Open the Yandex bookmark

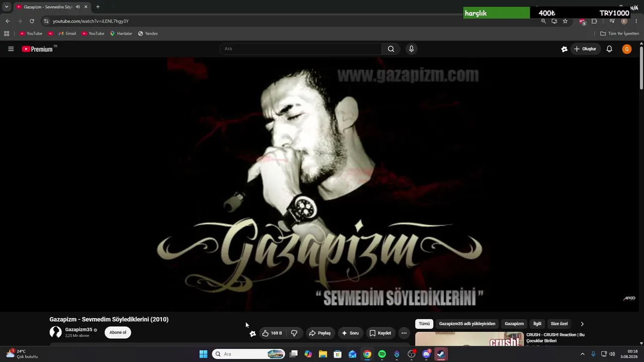[x=148, y=34]
